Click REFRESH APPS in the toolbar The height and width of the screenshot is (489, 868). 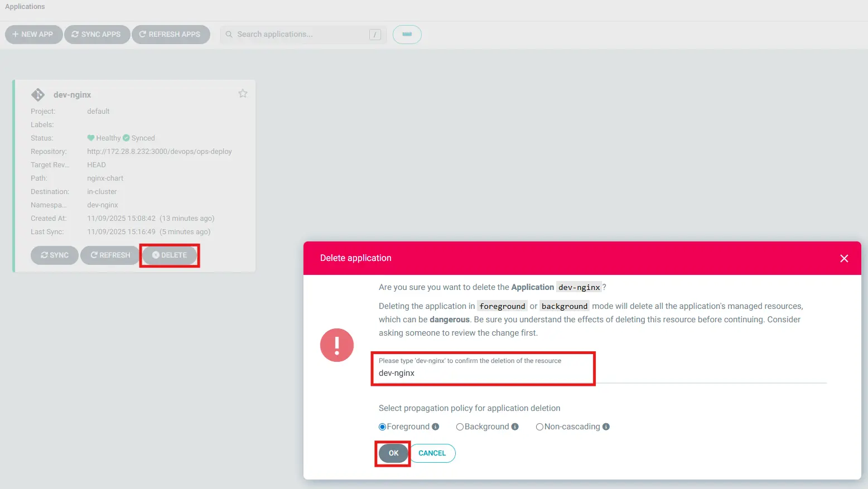tap(171, 34)
